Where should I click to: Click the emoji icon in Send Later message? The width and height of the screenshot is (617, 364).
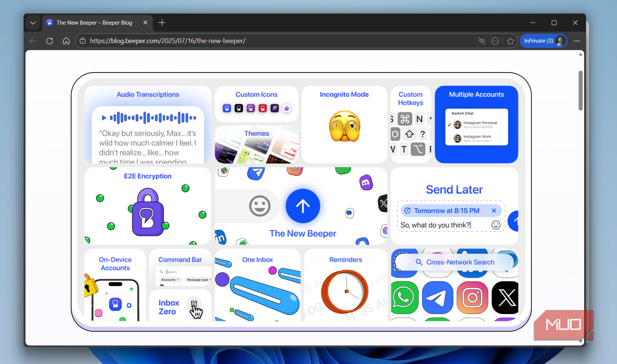496,225
